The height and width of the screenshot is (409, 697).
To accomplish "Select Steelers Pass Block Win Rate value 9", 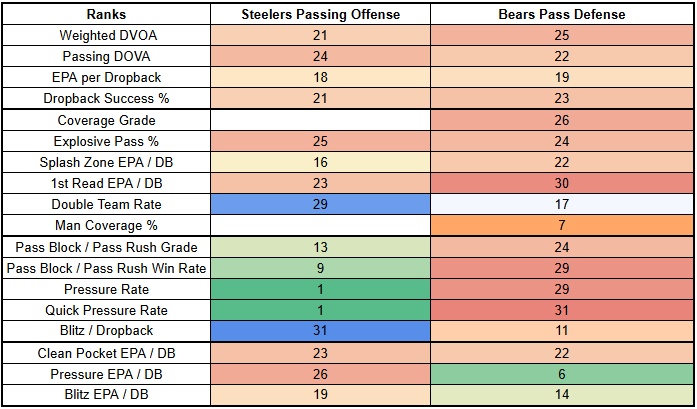I will pos(321,268).
